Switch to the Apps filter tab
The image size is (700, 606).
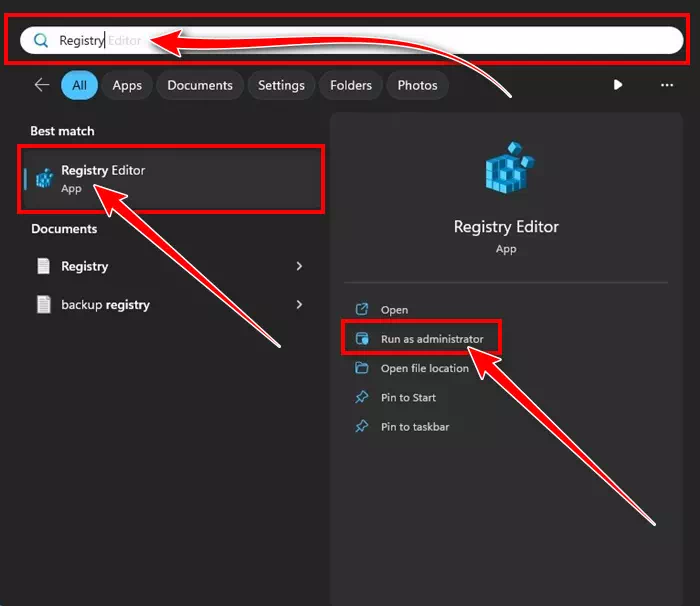(x=127, y=85)
